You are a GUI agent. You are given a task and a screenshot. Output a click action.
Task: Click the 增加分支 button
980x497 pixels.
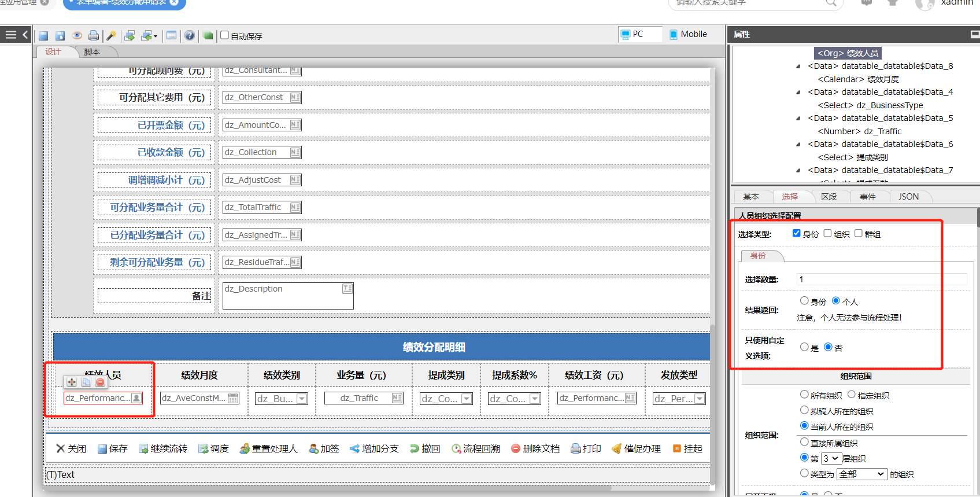pos(374,448)
